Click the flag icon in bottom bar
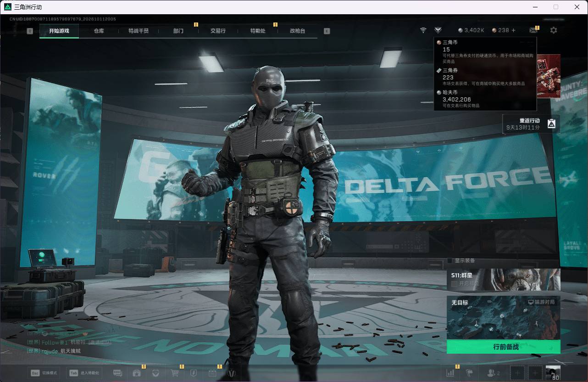 [469, 373]
